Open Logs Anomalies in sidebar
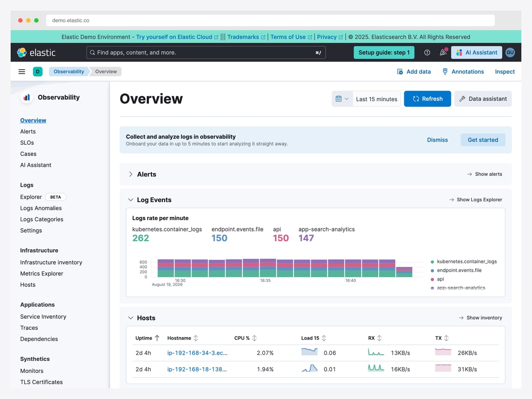 pyautogui.click(x=41, y=208)
